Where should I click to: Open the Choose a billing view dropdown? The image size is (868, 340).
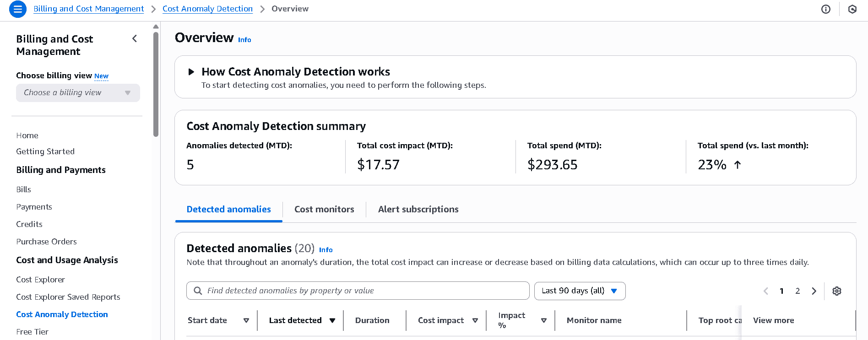(78, 93)
